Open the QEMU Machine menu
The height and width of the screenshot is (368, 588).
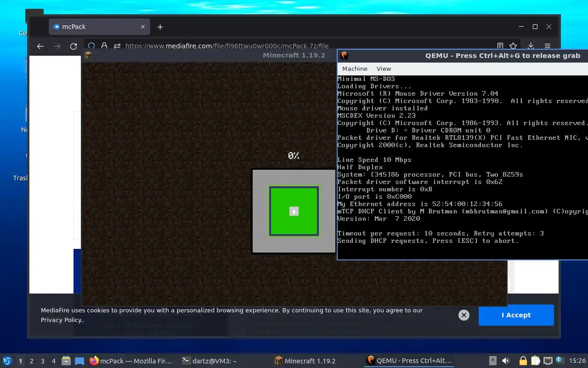(x=355, y=69)
